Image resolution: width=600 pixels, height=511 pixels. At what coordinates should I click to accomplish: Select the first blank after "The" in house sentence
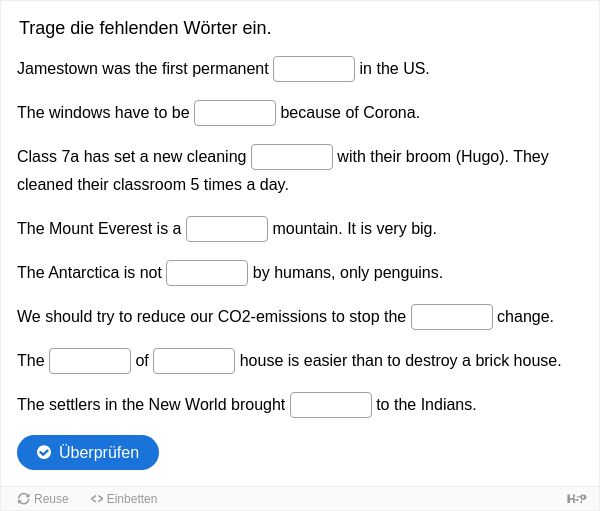pyautogui.click(x=90, y=361)
